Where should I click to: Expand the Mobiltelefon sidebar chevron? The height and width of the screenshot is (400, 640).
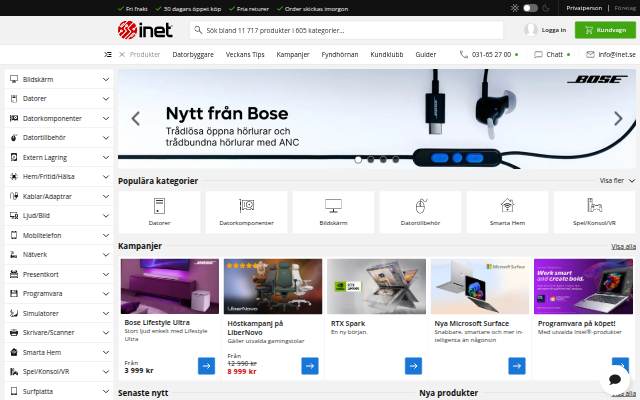[x=106, y=235]
